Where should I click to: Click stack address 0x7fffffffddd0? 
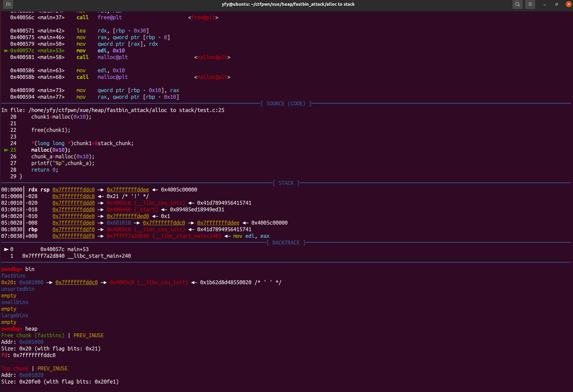[74, 203]
